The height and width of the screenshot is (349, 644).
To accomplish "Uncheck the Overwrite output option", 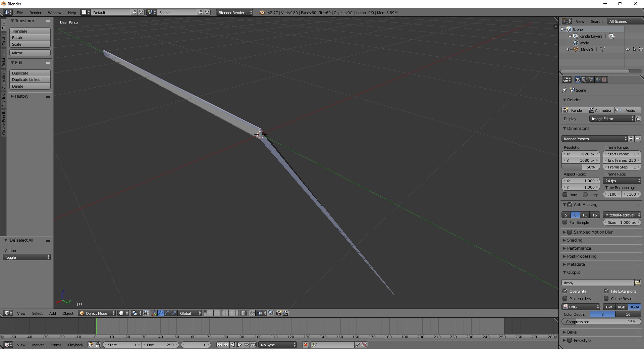I will click(565, 291).
